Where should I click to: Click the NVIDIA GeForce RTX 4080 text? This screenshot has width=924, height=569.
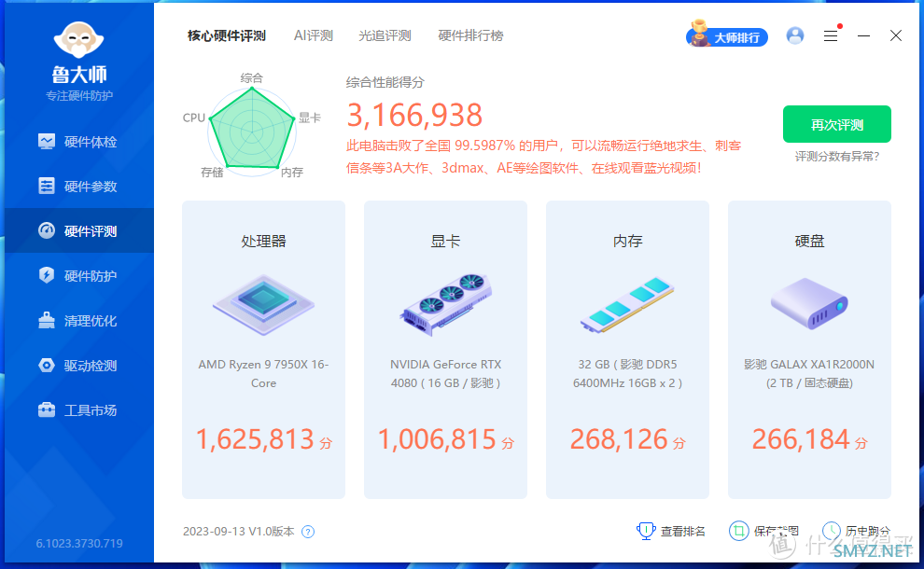[445, 373]
